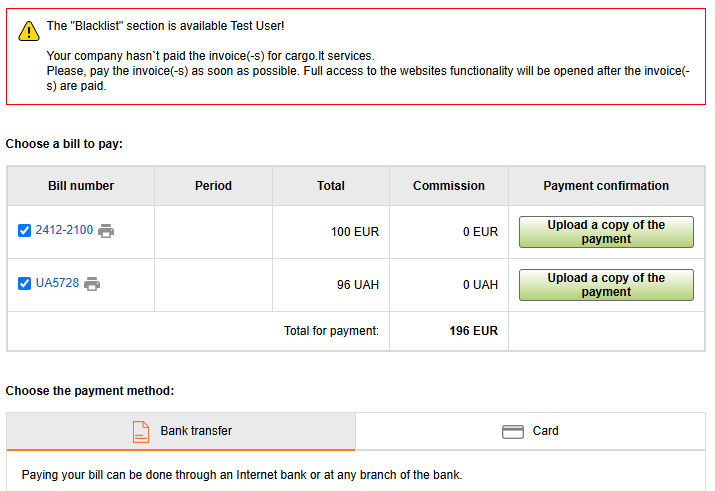Image resolution: width=715 pixels, height=491 pixels.
Task: Click printer icon next to UA5728
Action: point(92,284)
